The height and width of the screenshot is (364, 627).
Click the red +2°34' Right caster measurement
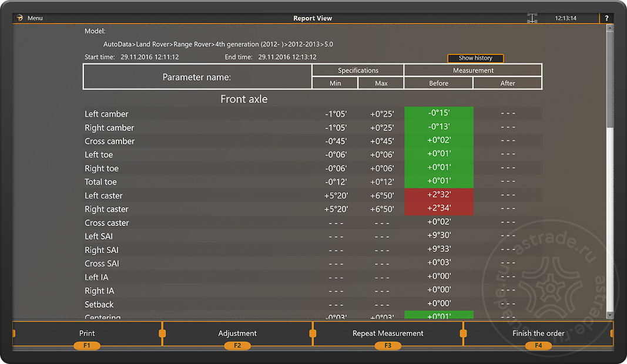pyautogui.click(x=439, y=208)
